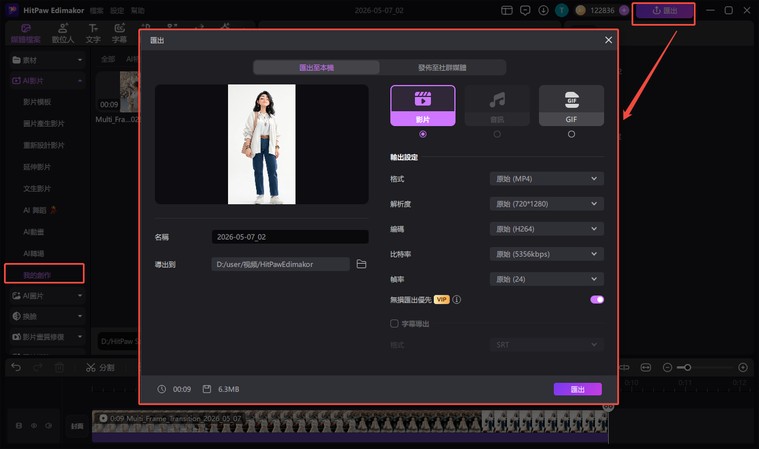Undo the last timeline action
The width and height of the screenshot is (759, 449).
pos(16,367)
